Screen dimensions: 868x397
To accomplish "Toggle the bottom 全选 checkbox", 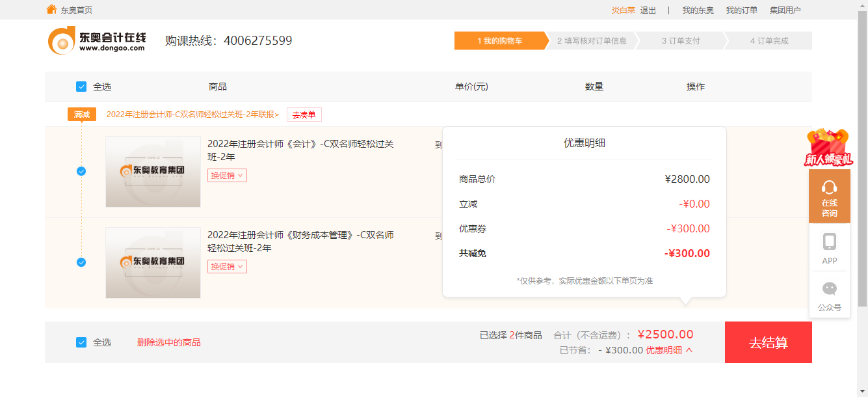I will [x=81, y=342].
